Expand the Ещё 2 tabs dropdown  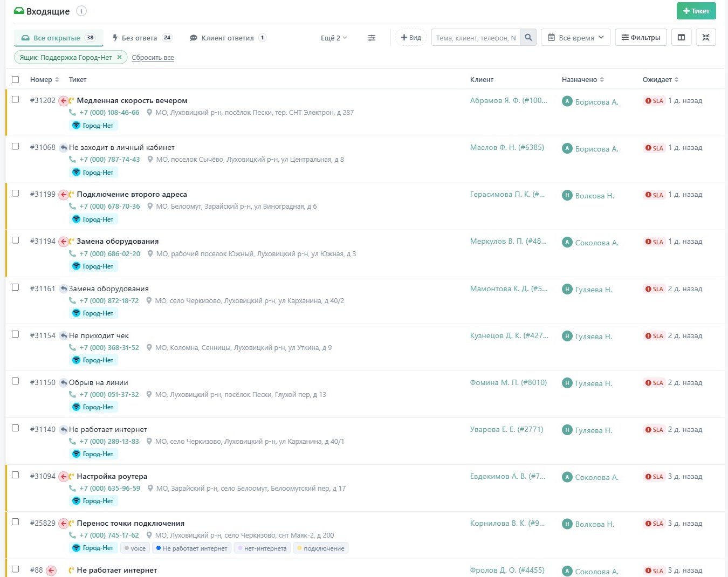(334, 38)
